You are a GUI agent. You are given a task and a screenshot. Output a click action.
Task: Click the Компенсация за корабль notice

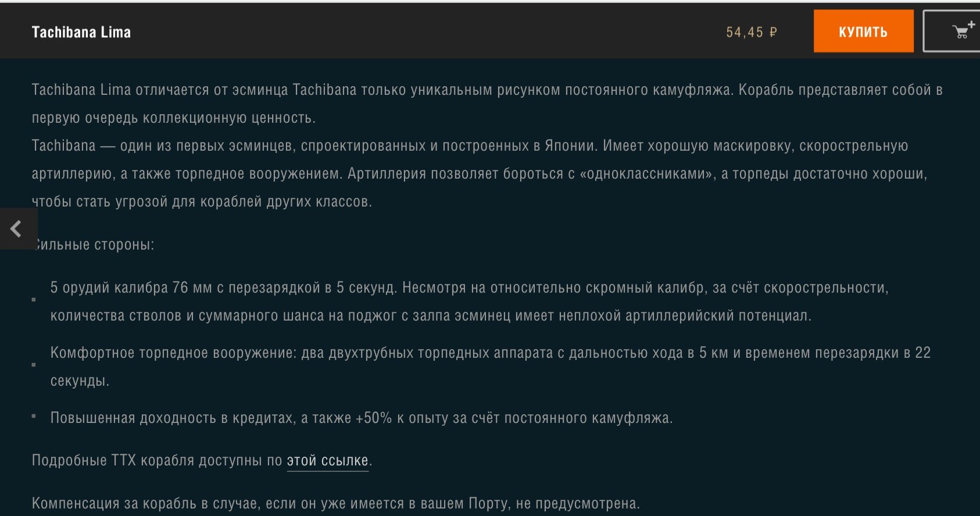335,503
